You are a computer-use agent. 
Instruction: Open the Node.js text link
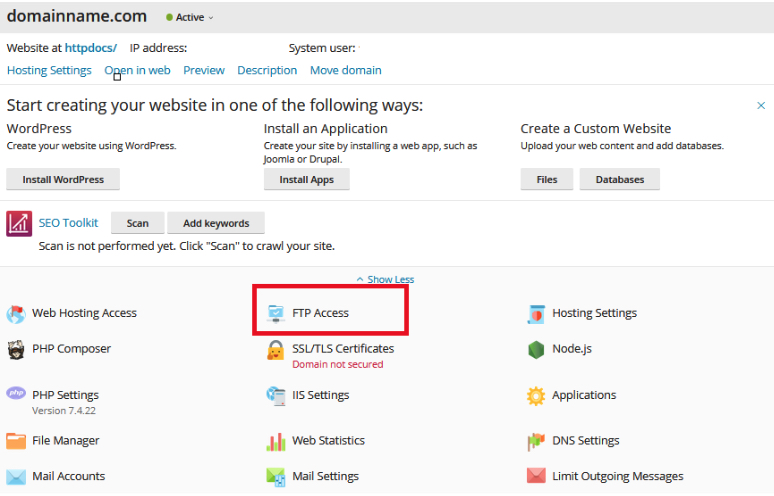click(572, 349)
